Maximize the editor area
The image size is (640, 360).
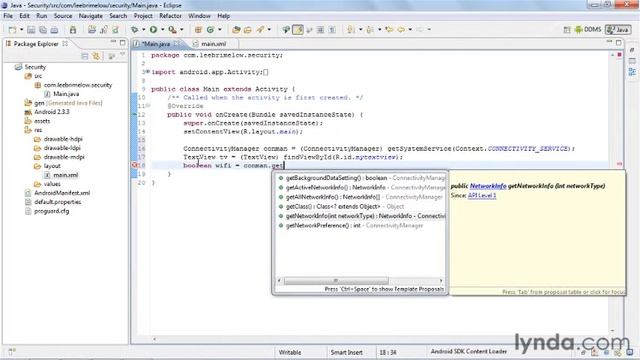click(x=619, y=42)
